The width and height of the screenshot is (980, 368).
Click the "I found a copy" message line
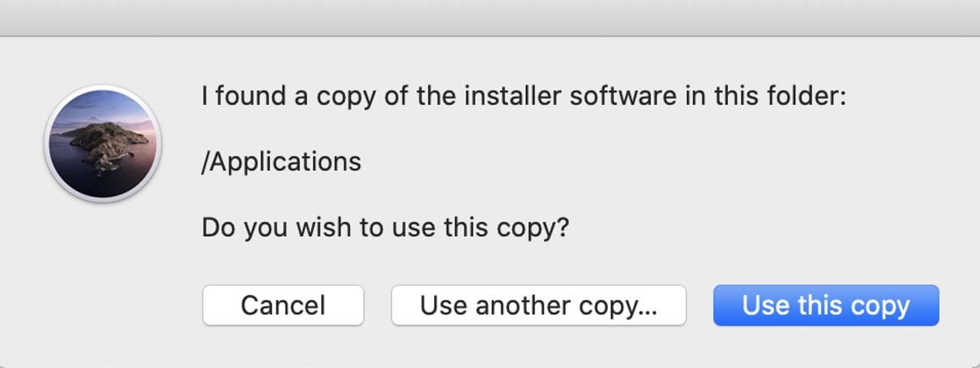pos(524,97)
